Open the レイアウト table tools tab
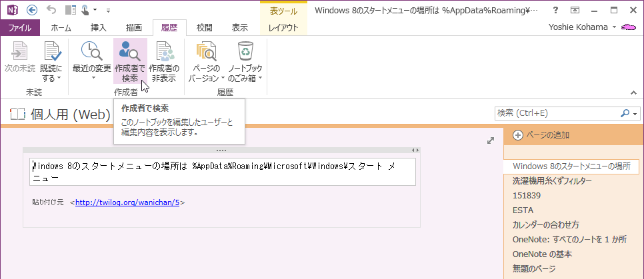644x279 pixels. tap(283, 28)
